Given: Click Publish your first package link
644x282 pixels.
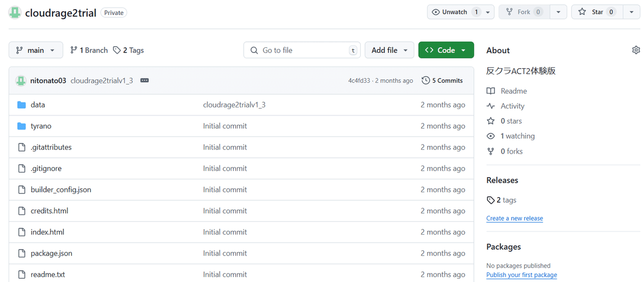Looking at the screenshot, I should 521,275.
